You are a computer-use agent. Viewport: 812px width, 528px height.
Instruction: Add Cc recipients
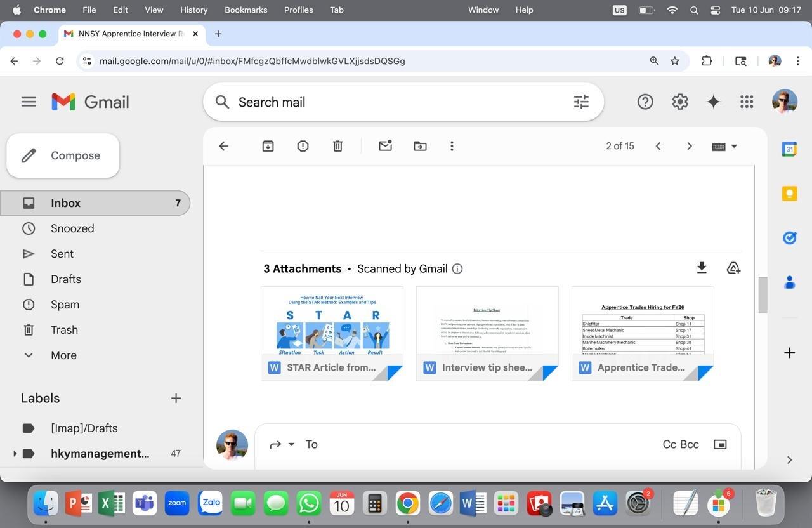tap(669, 444)
